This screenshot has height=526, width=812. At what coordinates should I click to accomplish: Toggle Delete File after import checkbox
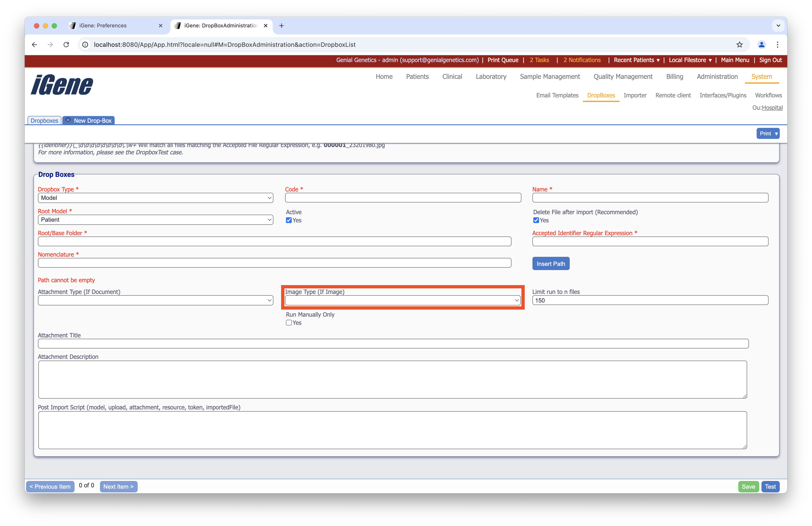536,220
